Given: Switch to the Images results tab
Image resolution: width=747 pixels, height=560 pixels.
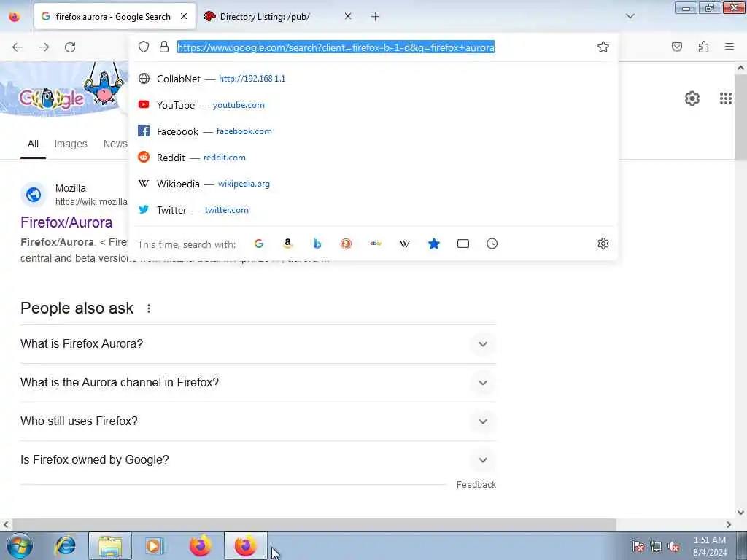Looking at the screenshot, I should click(x=71, y=144).
